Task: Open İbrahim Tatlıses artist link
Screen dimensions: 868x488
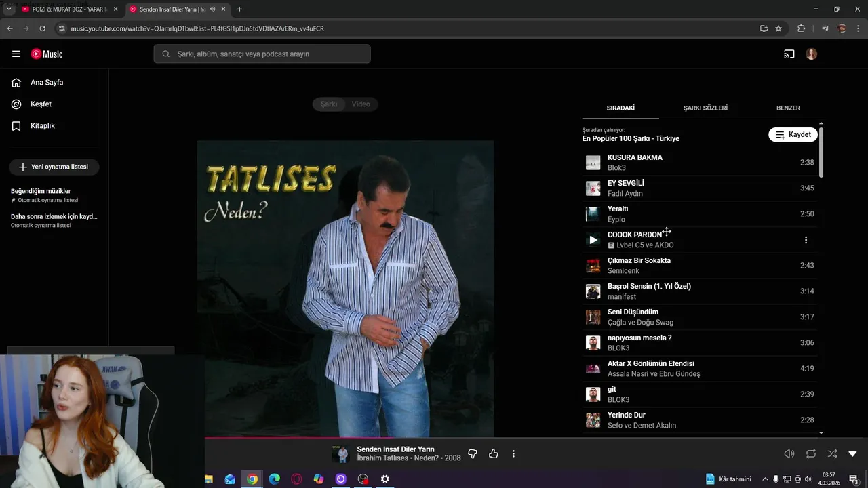Action: pos(382,458)
